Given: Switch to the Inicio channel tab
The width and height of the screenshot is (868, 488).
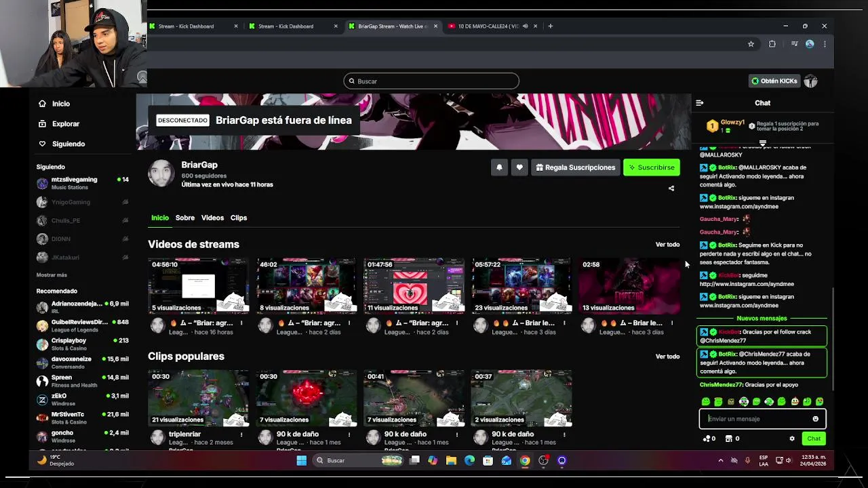Looking at the screenshot, I should coord(160,218).
